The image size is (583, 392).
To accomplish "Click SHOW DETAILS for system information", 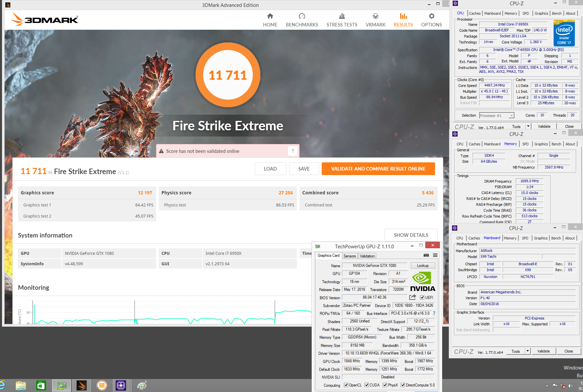I will coord(411,235).
